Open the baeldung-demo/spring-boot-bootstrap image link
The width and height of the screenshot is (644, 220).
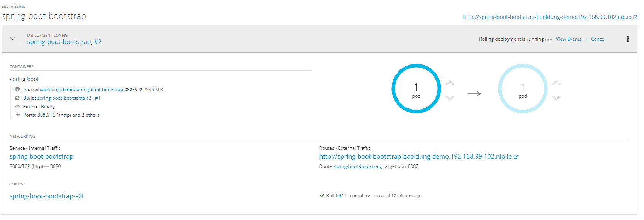pos(81,90)
